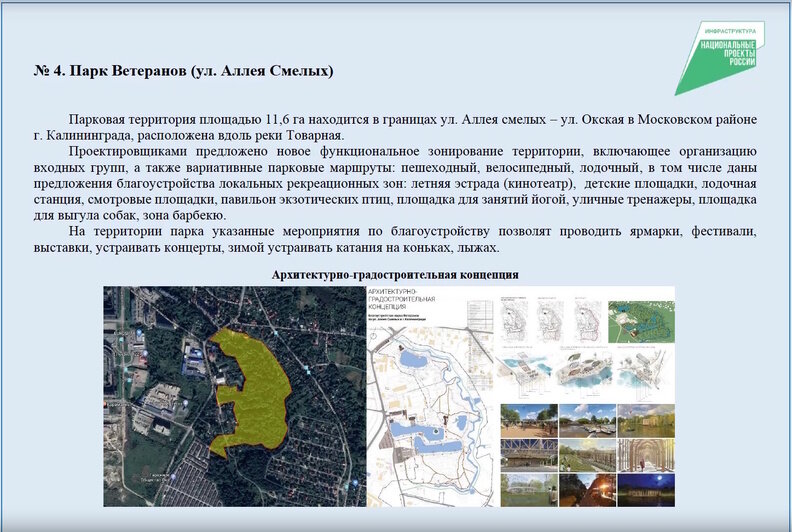Click "ИНФРАСТРУКТУРА" label in the logo

tap(730, 31)
